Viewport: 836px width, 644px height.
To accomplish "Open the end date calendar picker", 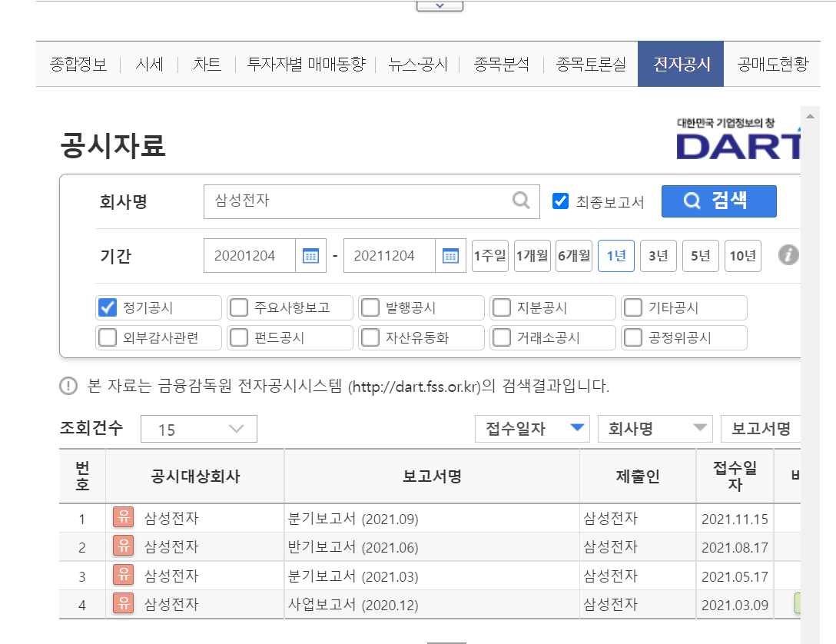I will click(450, 256).
